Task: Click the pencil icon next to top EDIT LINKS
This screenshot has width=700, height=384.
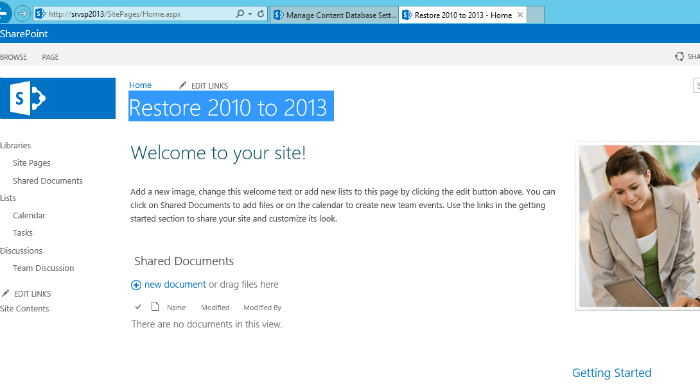Action: pos(182,85)
